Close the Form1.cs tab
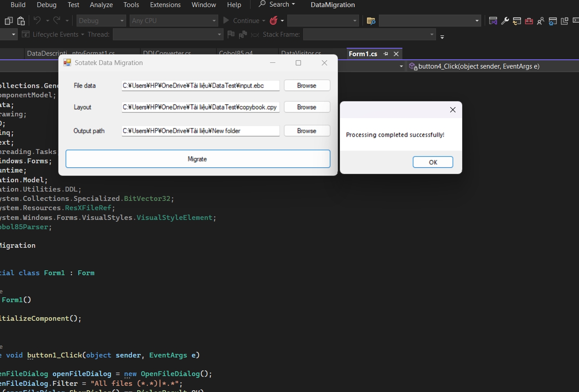 [396, 54]
